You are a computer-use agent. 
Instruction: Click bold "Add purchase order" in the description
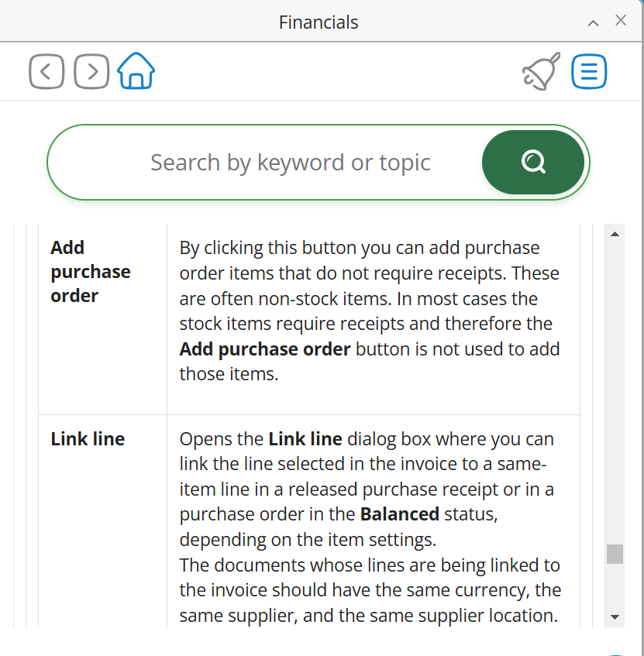[x=264, y=349]
